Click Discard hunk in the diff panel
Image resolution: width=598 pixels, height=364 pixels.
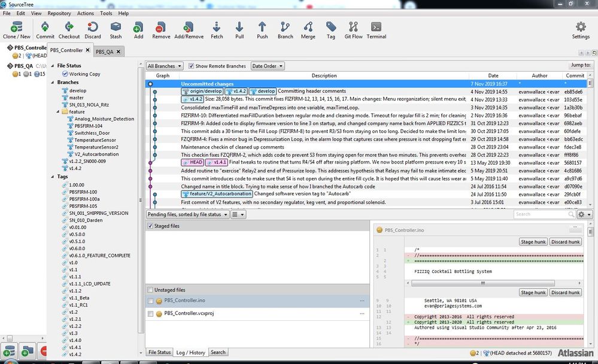click(565, 241)
